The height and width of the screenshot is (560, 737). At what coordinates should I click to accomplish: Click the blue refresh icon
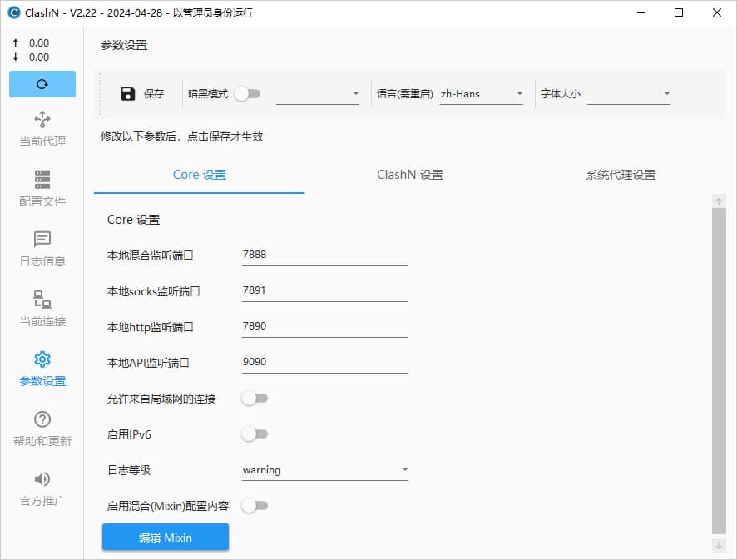click(x=42, y=84)
